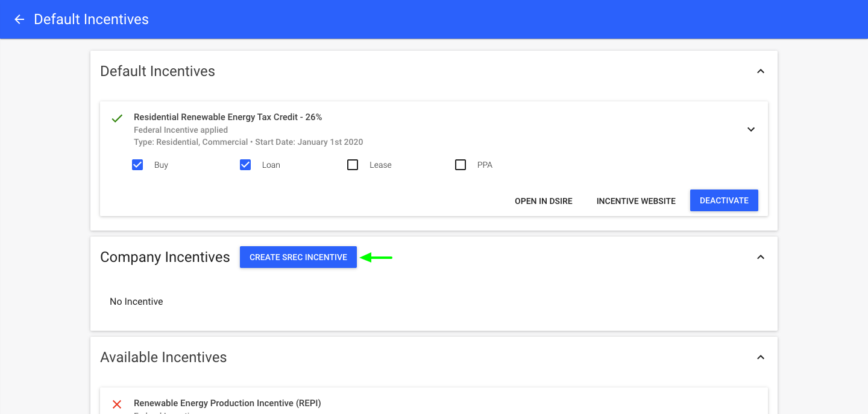Click the No Incentive placeholder text

[x=136, y=301]
